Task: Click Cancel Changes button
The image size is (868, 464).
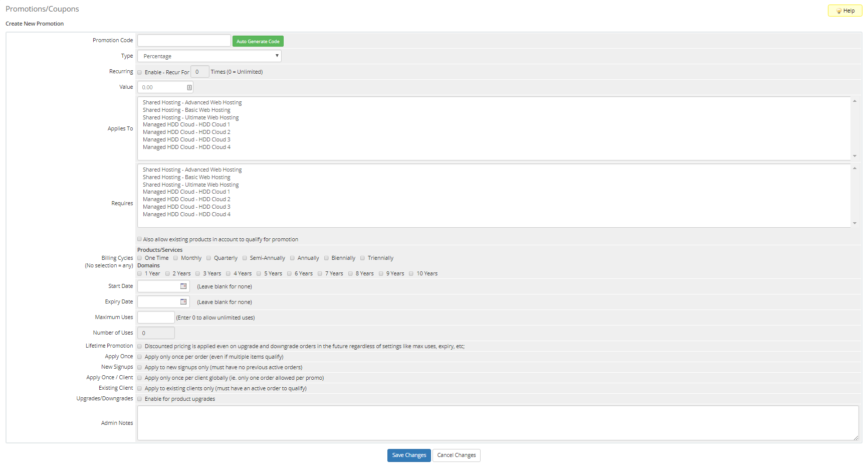Action: tap(457, 455)
